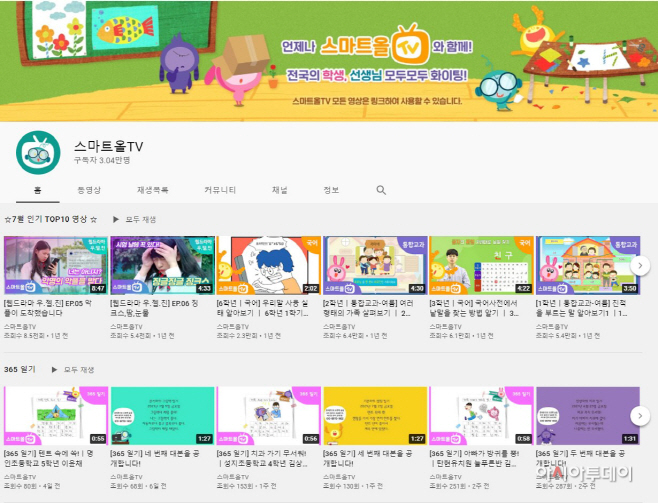Click the [1학년] 친척을 부르는 말 title
Image resolution: width=658 pixels, height=503 pixels.
[582, 308]
